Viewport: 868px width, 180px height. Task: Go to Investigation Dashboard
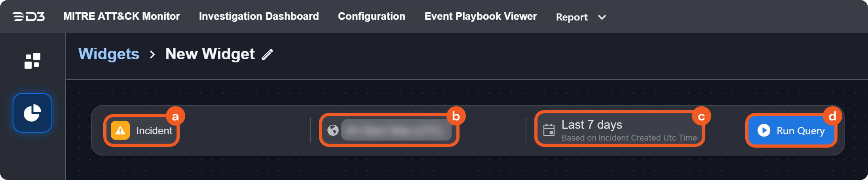click(x=259, y=17)
